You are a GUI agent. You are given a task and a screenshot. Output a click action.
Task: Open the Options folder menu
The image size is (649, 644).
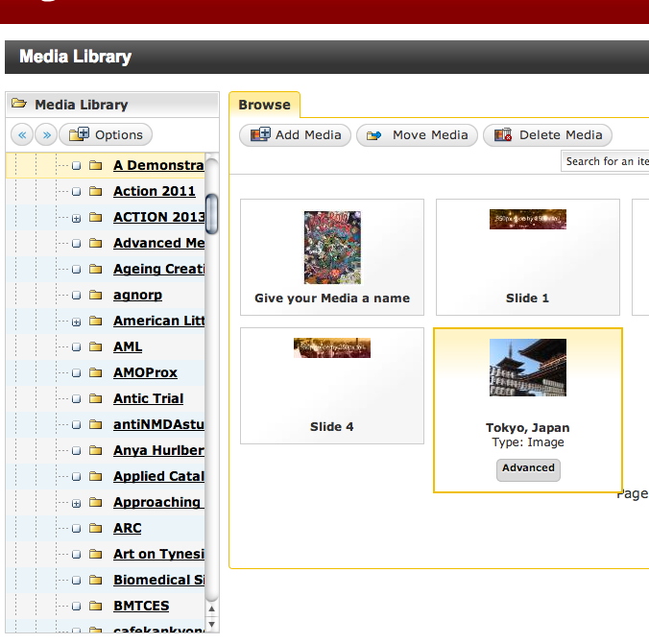(106, 134)
